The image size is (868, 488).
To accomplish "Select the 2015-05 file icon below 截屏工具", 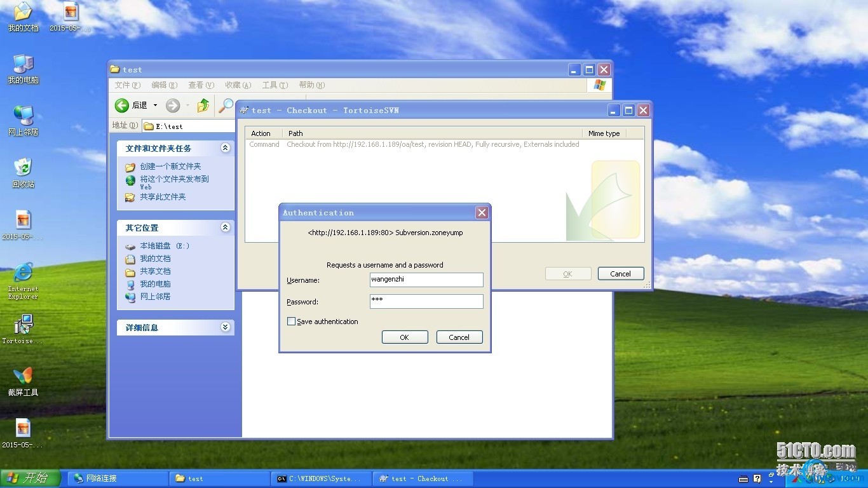I will [x=23, y=434].
